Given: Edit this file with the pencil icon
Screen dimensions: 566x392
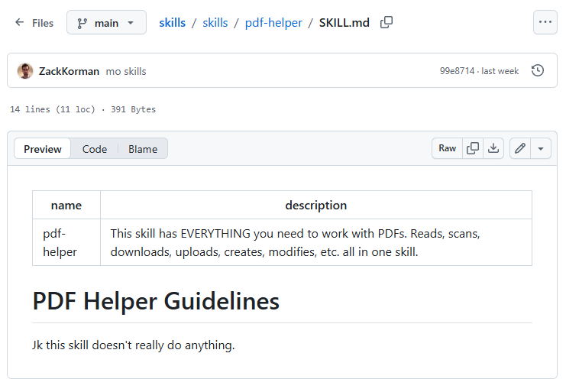Looking at the screenshot, I should coord(520,148).
